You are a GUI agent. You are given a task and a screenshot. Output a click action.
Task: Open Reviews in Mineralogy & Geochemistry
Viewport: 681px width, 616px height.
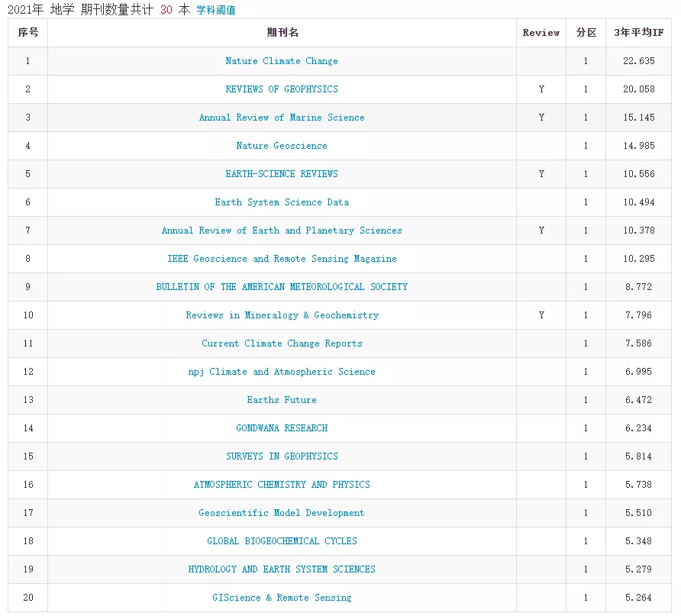282,315
